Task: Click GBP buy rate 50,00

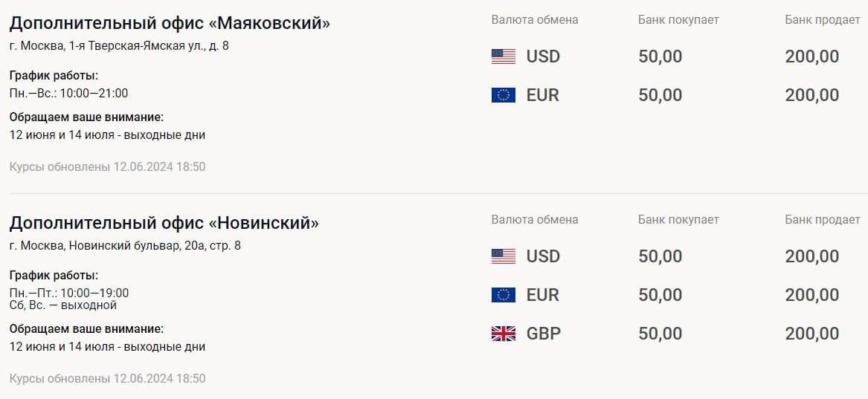Action: click(660, 334)
